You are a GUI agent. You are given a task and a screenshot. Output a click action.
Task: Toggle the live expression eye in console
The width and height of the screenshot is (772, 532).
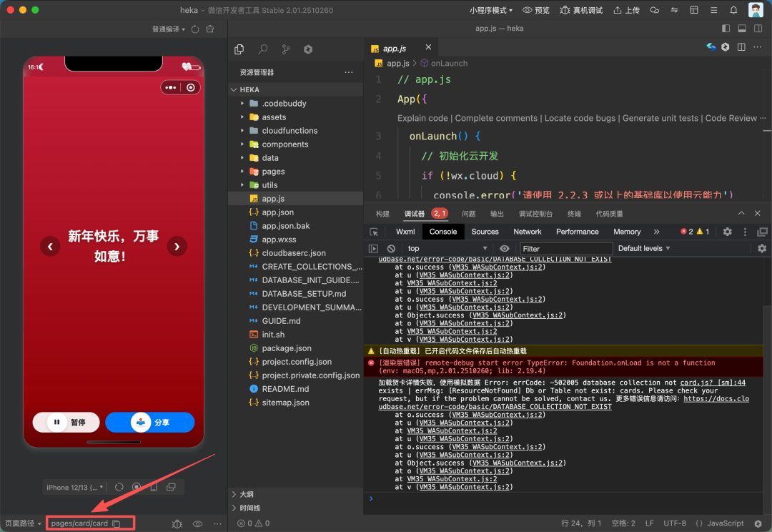pos(505,248)
